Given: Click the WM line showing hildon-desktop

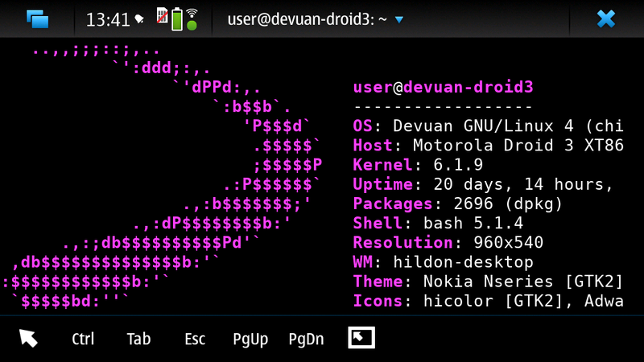Looking at the screenshot, I should point(444,262).
